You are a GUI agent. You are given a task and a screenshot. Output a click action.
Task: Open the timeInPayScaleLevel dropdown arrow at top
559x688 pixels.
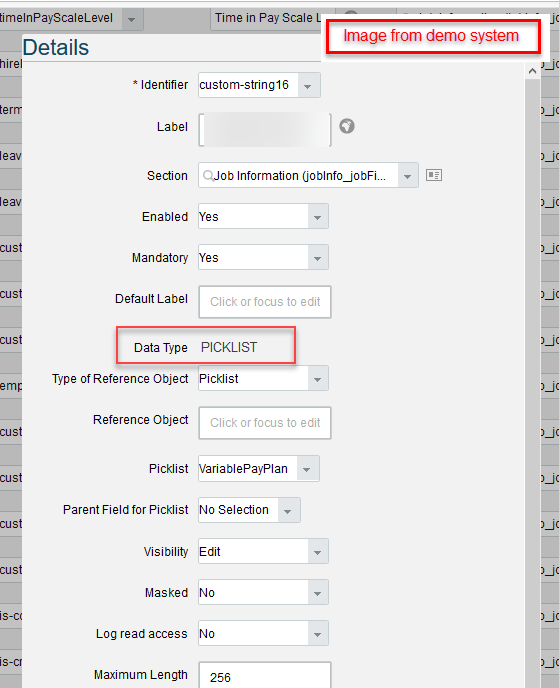tap(132, 19)
